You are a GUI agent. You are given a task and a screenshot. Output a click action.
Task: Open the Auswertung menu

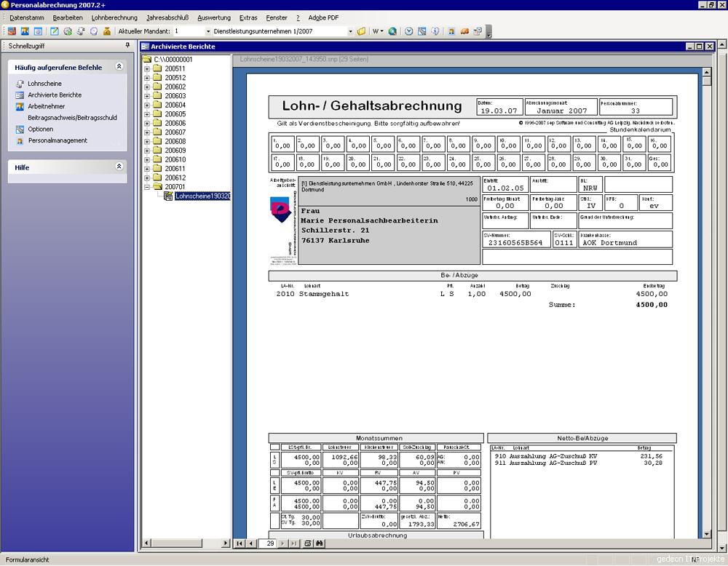214,17
